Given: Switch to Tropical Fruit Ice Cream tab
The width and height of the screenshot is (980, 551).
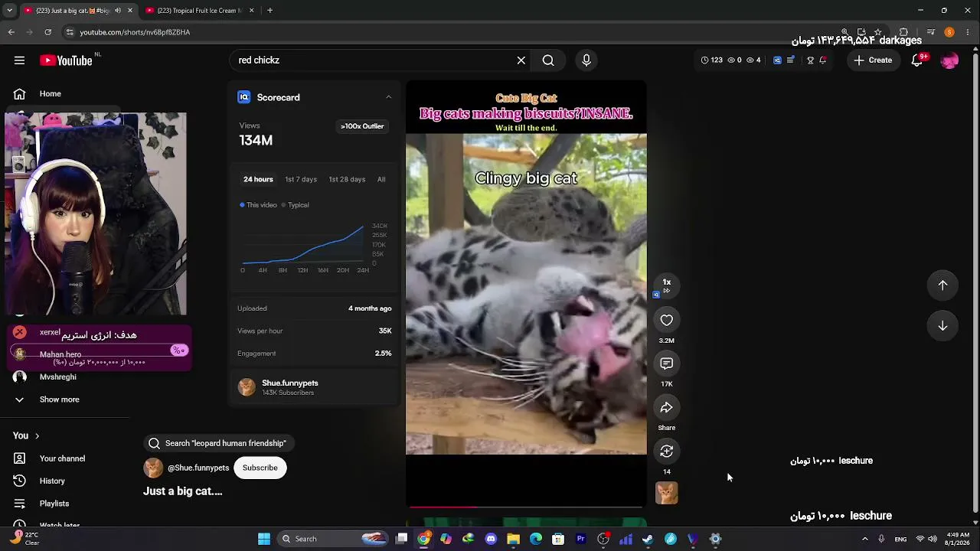Looking at the screenshot, I should coord(198,11).
